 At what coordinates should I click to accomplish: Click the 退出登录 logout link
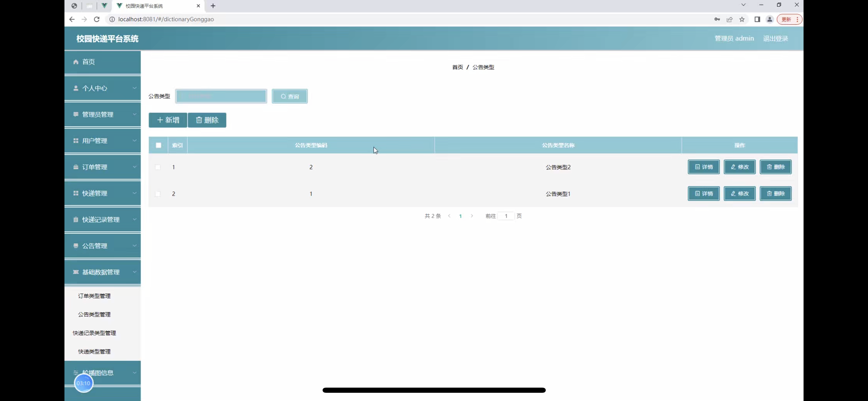pyautogui.click(x=775, y=38)
